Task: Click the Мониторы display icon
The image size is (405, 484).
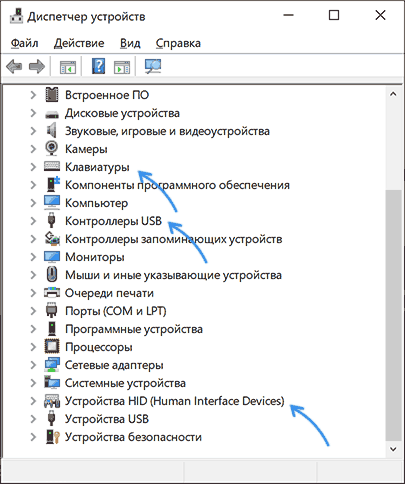Action: click(52, 257)
